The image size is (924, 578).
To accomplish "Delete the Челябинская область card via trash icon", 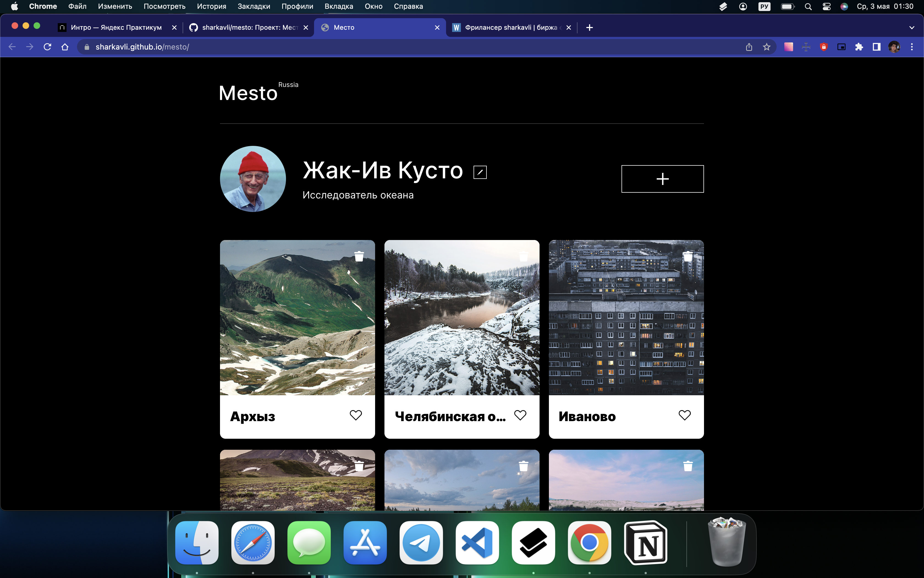I will tap(524, 256).
